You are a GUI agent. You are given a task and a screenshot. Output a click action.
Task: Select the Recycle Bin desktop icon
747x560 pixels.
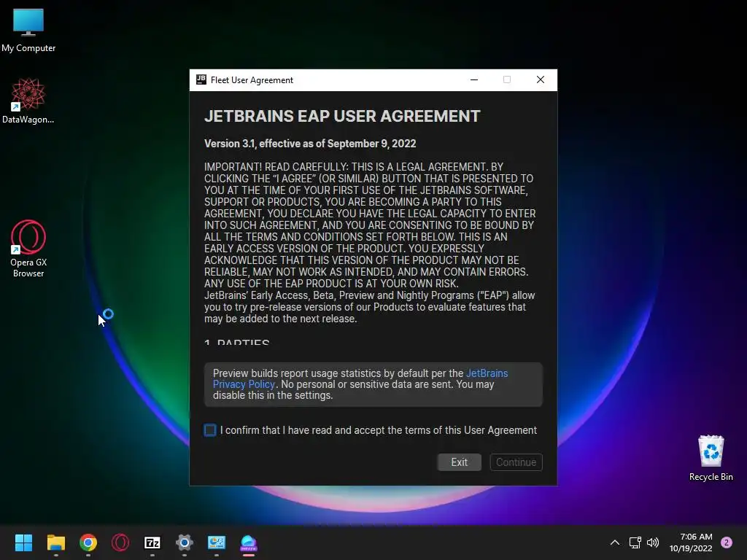(711, 458)
